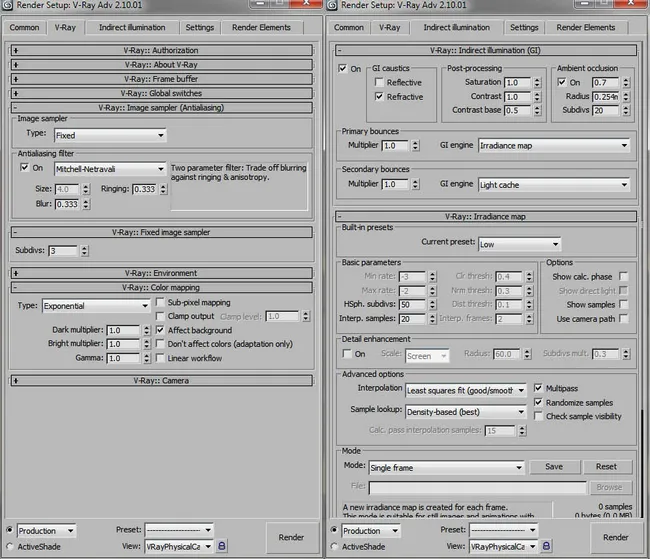Toggle the Antialiasing filter On checkbox
This screenshot has width=650, height=559.
click(x=24, y=168)
